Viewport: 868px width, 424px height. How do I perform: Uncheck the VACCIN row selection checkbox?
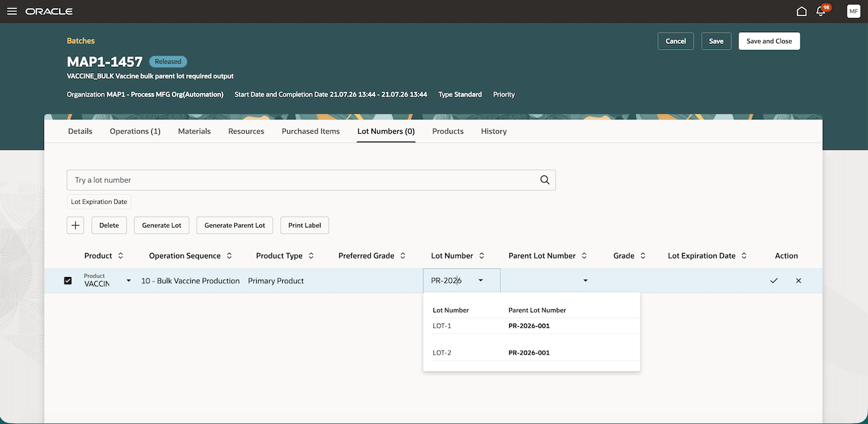tap(68, 281)
